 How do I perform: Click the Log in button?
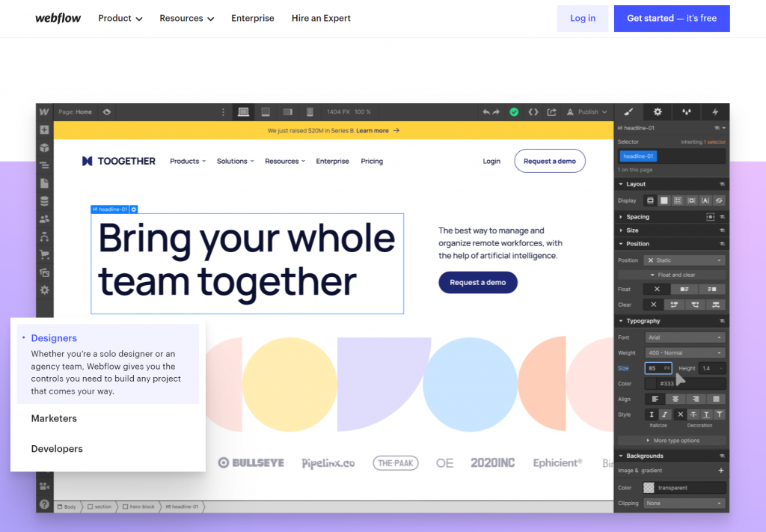(583, 19)
